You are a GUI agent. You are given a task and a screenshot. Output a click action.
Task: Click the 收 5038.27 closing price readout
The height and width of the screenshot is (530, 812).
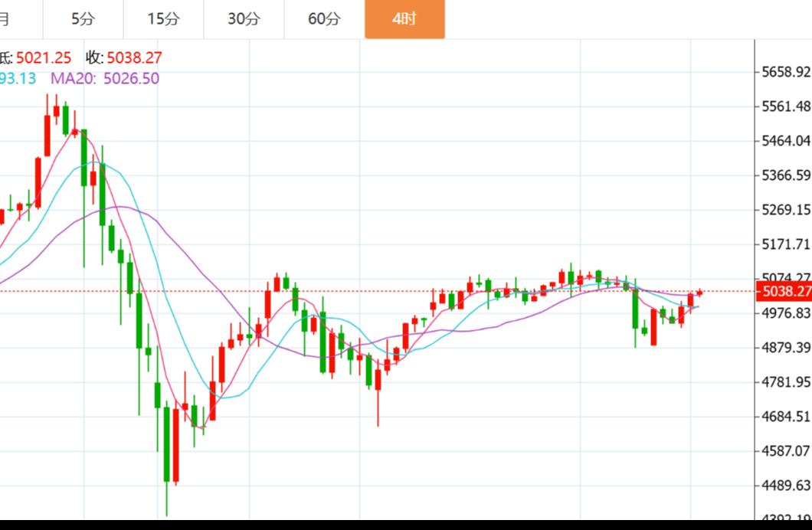124,57
